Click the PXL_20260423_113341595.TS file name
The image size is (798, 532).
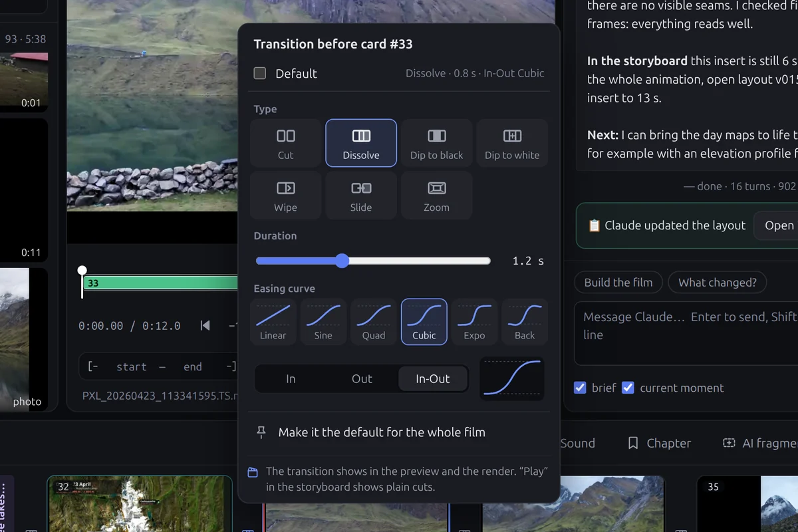160,395
